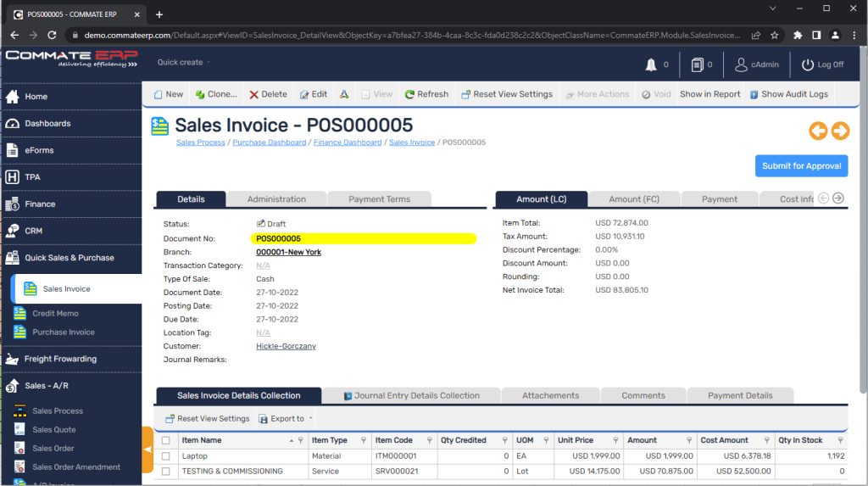
Task: Click the Commate ERP logo
Action: point(71,59)
